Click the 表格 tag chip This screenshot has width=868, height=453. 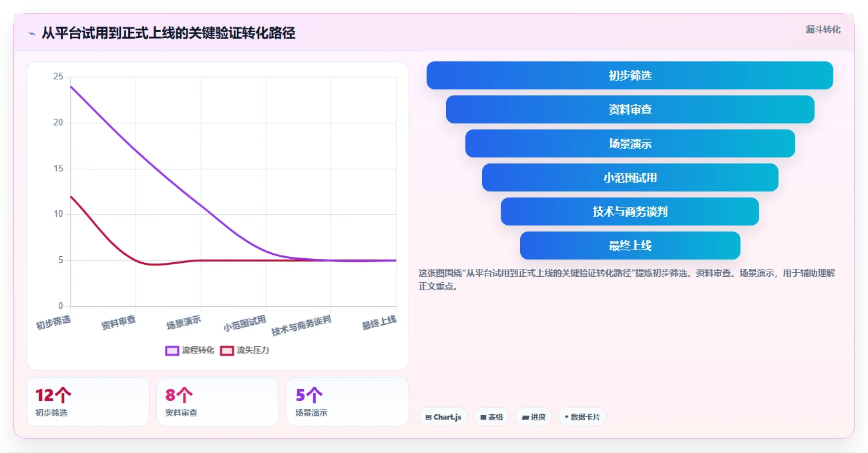(x=491, y=417)
